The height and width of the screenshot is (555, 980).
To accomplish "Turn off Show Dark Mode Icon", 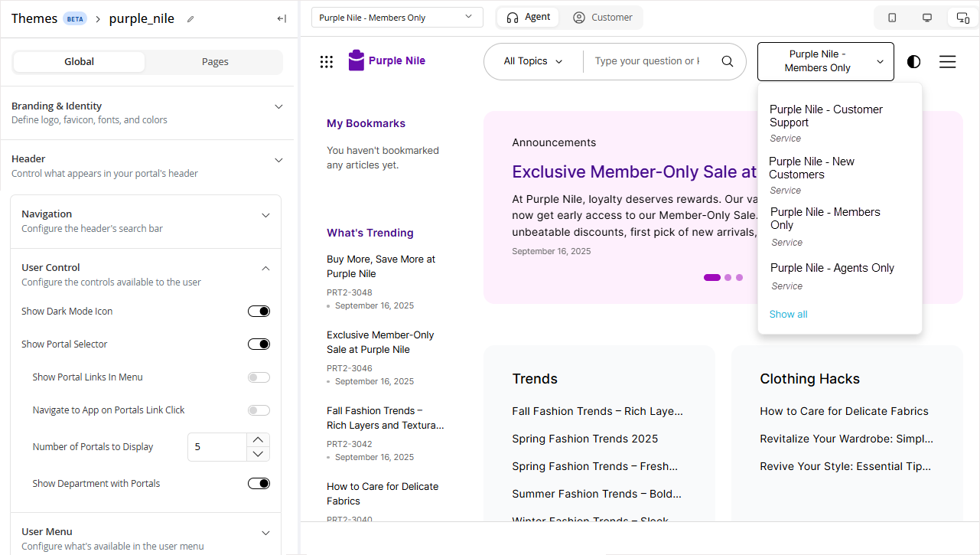I will (x=259, y=312).
